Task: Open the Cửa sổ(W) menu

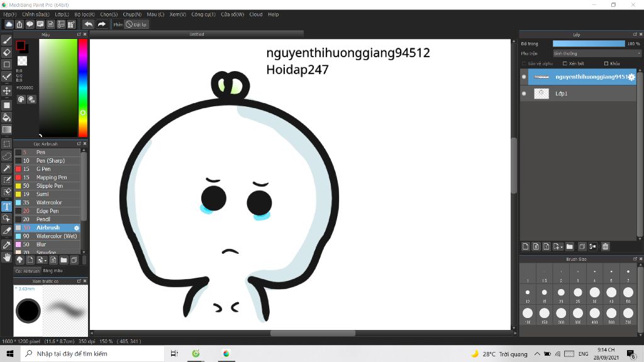Action: click(x=233, y=14)
